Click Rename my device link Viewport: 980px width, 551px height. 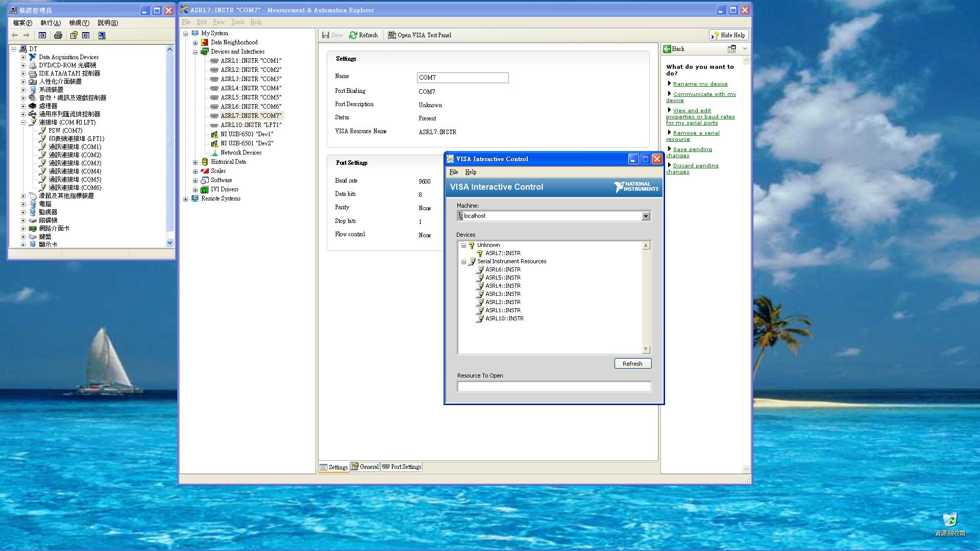click(x=700, y=84)
